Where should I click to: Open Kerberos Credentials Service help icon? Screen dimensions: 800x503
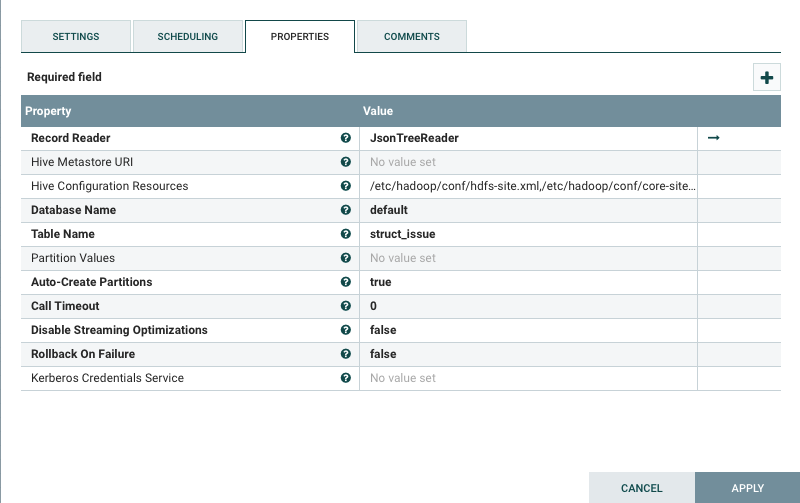pos(345,378)
